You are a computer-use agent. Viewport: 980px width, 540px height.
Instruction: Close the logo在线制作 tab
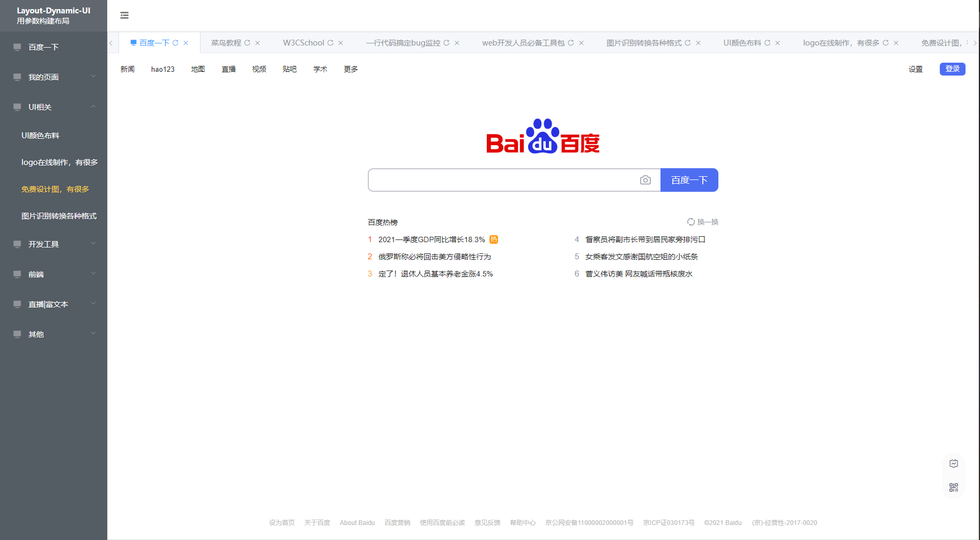click(896, 43)
